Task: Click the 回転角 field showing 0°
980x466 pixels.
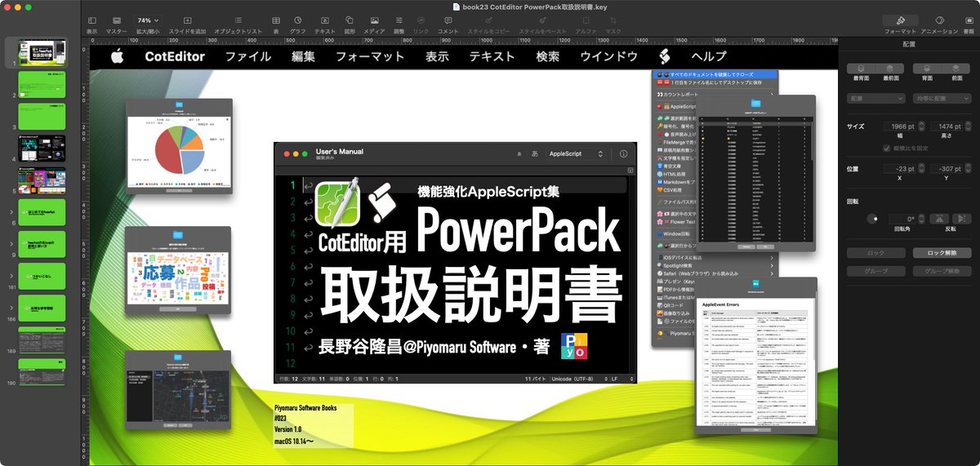Action: pos(901,219)
